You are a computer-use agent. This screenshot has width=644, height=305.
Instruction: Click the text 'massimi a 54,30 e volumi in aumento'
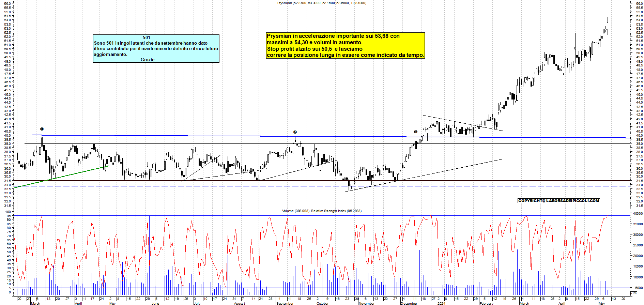click(315, 42)
